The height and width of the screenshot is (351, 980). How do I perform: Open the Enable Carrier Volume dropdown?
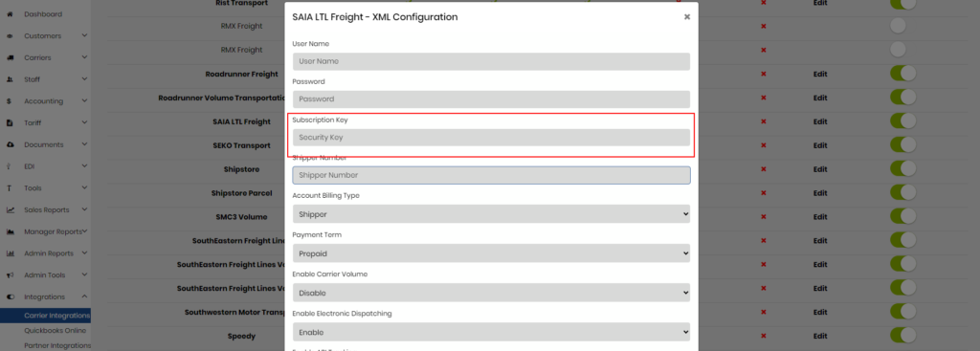point(491,293)
